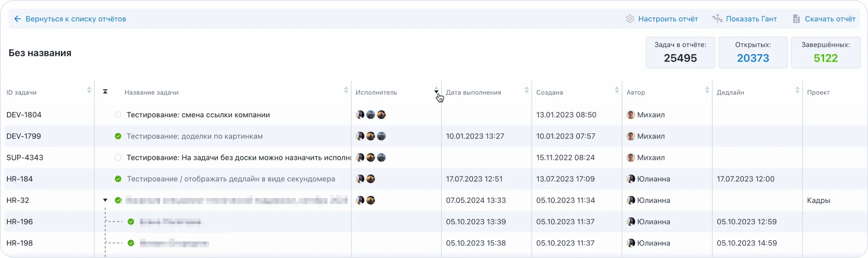Image resolution: width=868 pixels, height=258 pixels.
Task: Sort by the Исполнитель column arrows
Action: point(436,90)
